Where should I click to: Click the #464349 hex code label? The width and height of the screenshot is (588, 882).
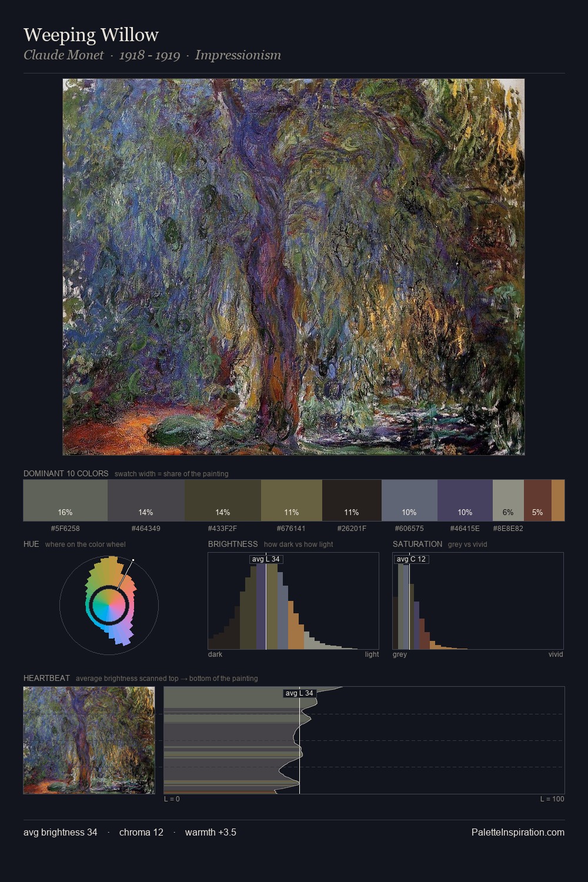point(146,529)
